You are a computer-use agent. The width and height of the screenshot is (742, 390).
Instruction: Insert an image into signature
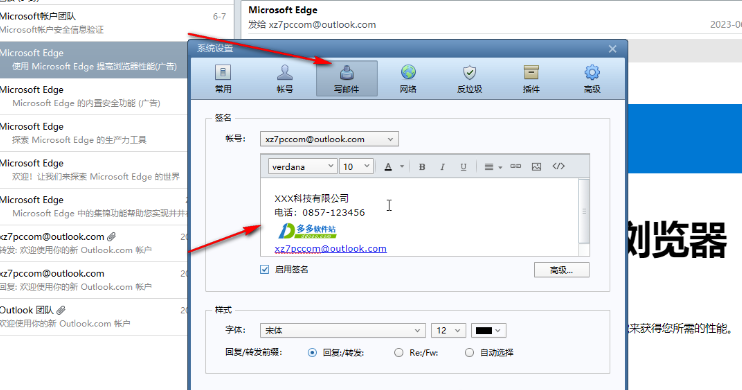(x=536, y=167)
